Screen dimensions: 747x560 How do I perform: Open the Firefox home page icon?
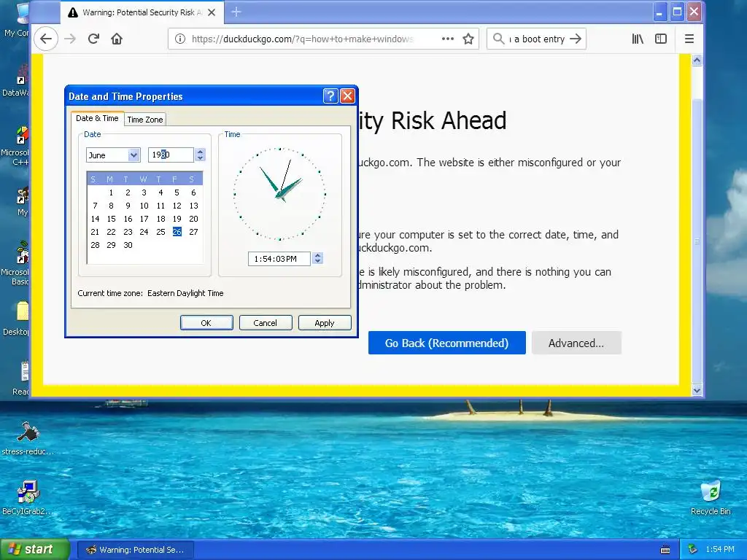click(117, 39)
